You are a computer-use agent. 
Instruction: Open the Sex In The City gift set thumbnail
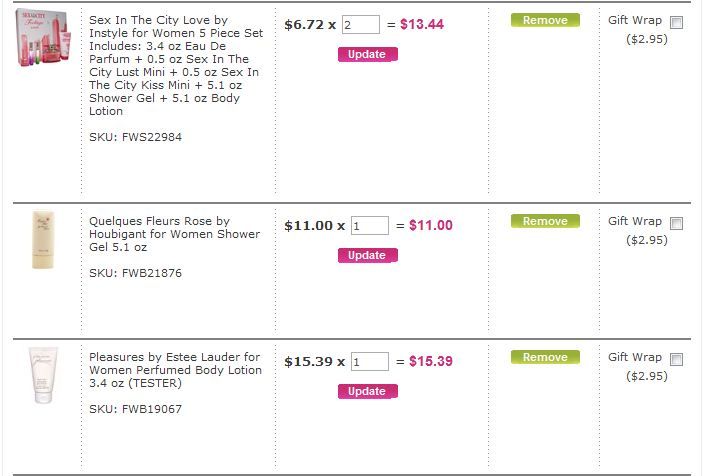pos(43,39)
